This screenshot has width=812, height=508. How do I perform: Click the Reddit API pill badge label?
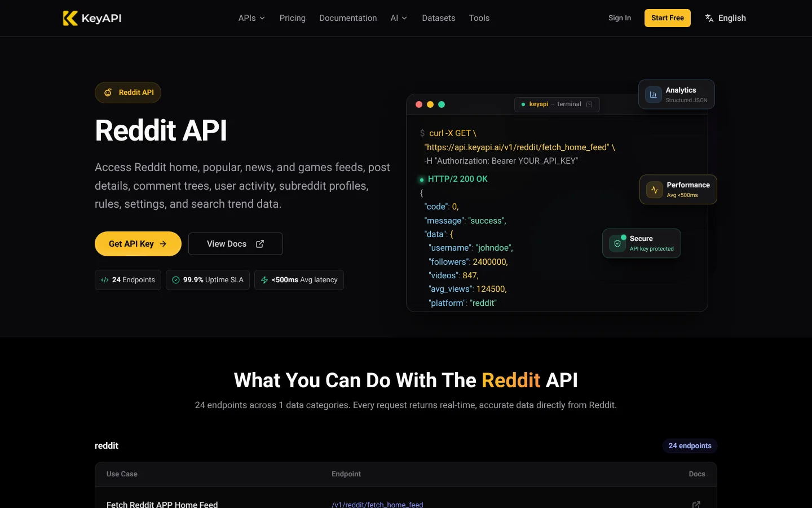click(x=128, y=93)
